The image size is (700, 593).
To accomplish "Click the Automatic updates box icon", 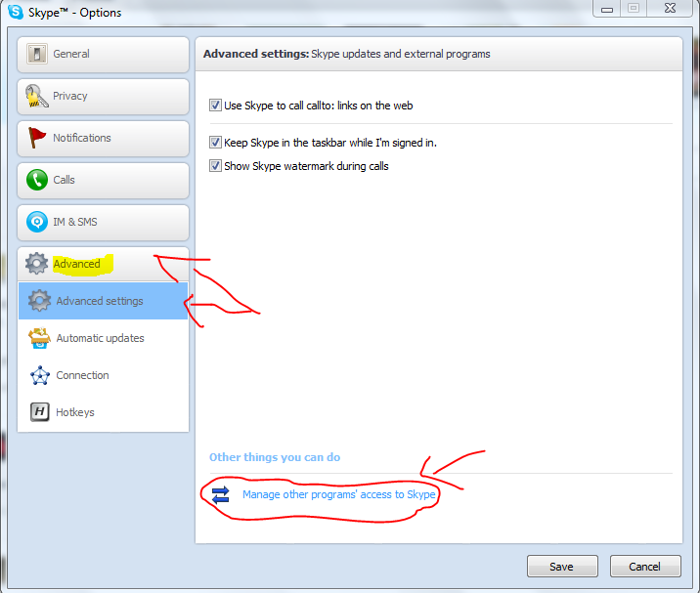I will pyautogui.click(x=39, y=338).
